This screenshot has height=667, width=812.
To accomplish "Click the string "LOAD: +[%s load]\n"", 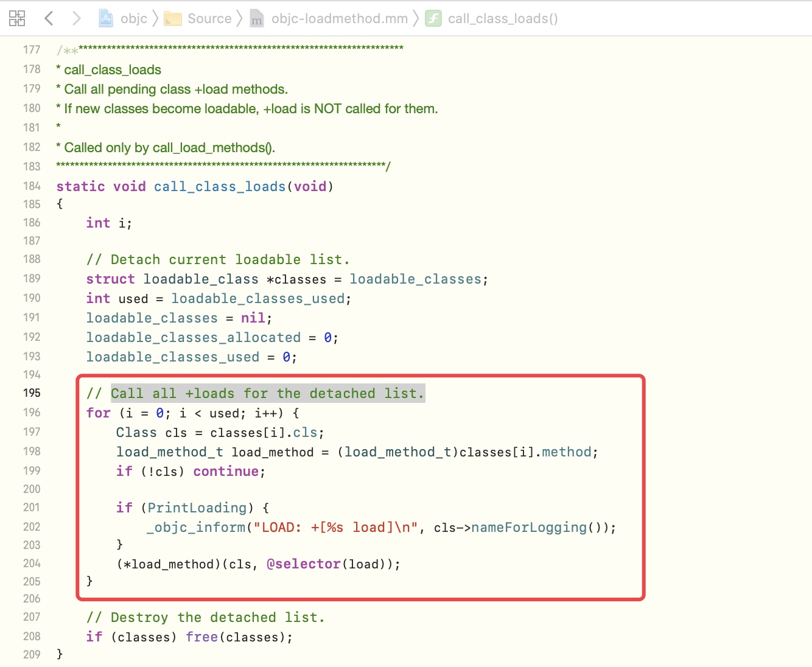I will click(x=336, y=527).
